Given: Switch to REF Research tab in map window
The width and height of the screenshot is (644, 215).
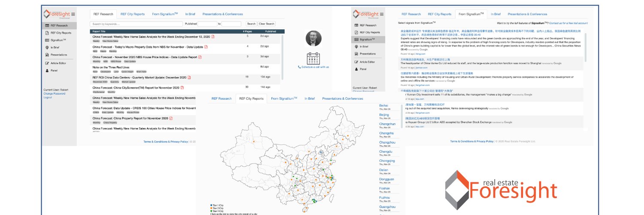Looking at the screenshot, I should pyautogui.click(x=222, y=98).
